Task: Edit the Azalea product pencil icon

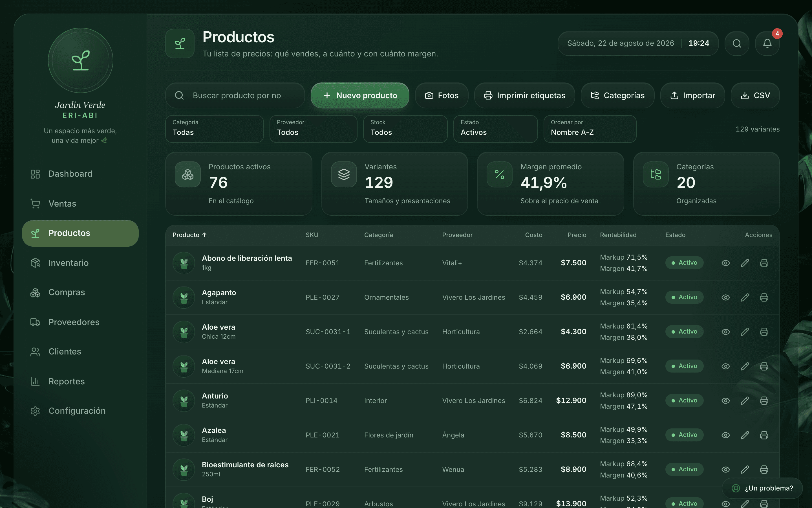Action: pyautogui.click(x=745, y=435)
